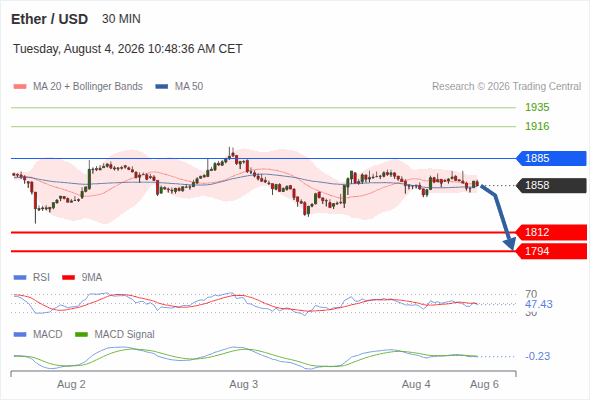Click the MA 20 Bollinger Bands pink swatch
Image resolution: width=590 pixels, height=400 pixels.
(20, 87)
